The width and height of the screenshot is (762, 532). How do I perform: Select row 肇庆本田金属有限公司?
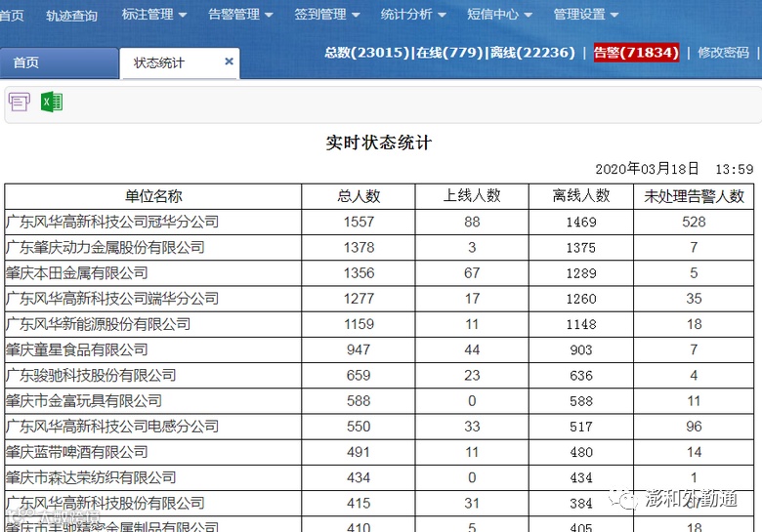point(379,273)
